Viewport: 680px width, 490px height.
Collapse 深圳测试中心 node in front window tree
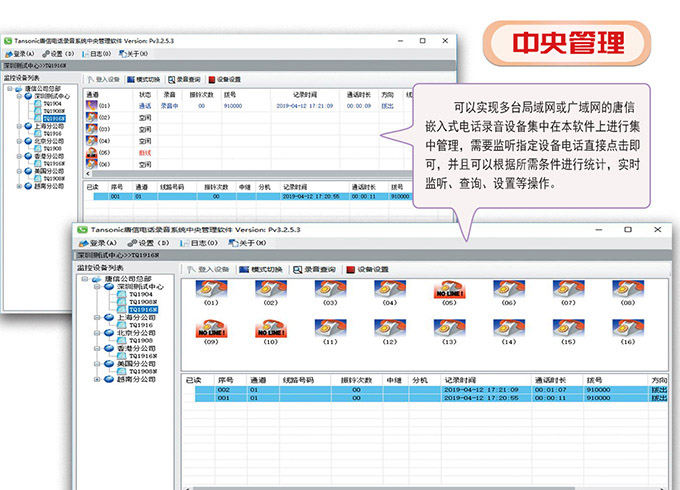coord(97,287)
